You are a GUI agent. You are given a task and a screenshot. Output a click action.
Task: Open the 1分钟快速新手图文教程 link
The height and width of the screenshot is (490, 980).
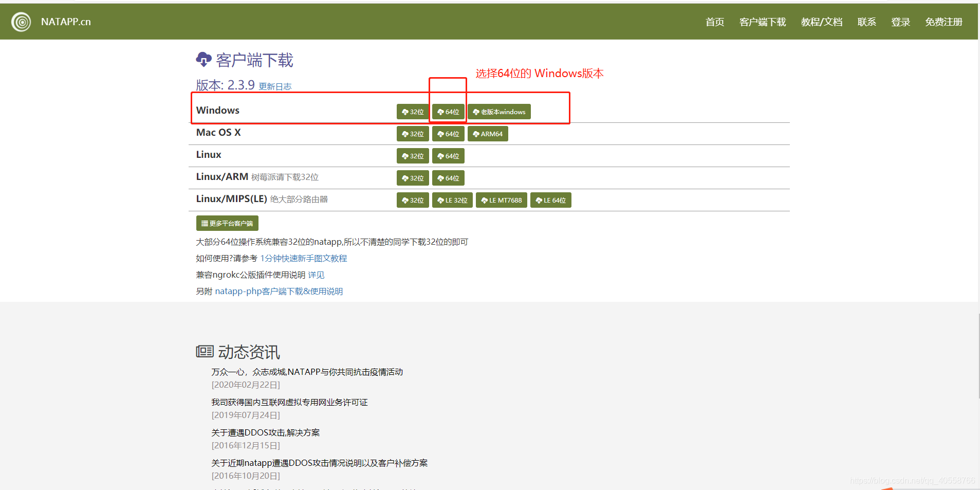click(x=304, y=258)
